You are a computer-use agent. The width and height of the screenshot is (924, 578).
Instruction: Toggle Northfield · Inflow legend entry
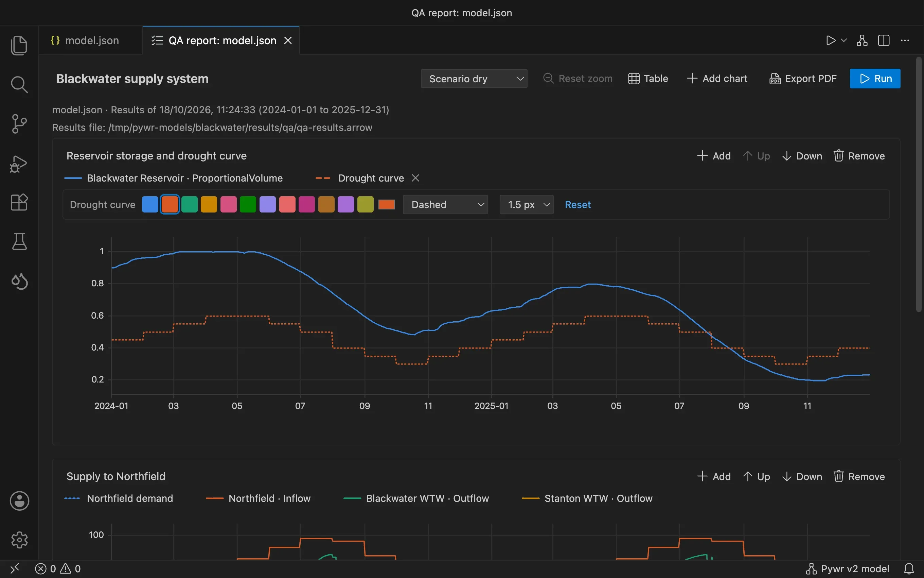259,498
